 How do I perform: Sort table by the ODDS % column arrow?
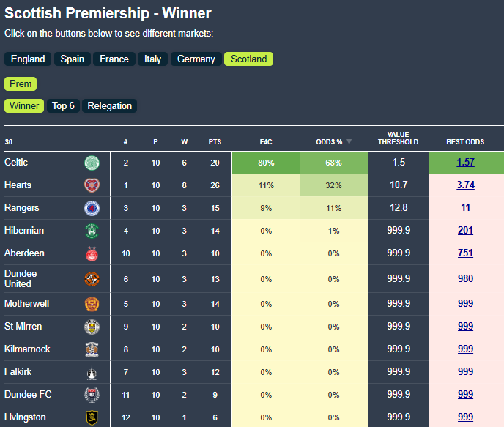point(349,141)
